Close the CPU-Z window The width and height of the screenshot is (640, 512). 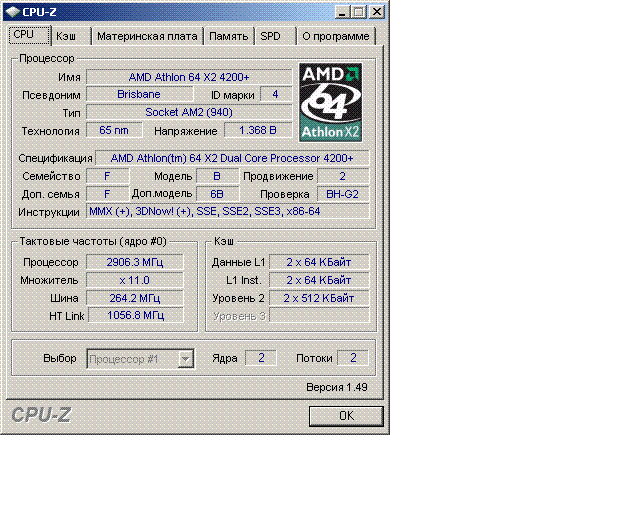point(377,12)
